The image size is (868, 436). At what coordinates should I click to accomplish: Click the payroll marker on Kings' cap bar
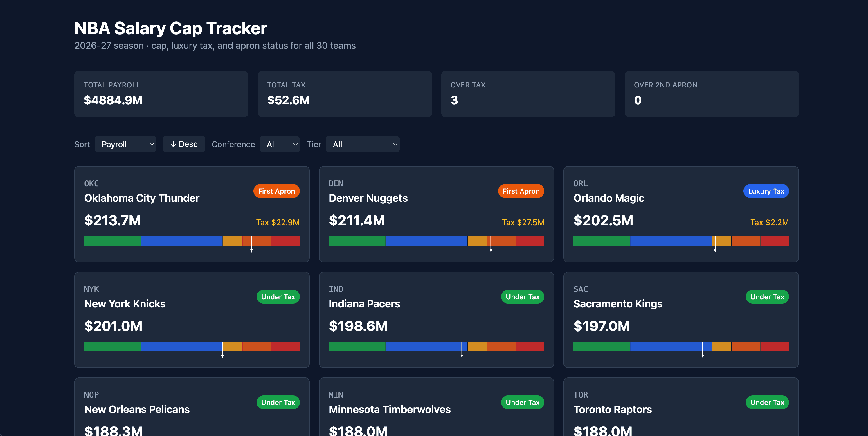click(x=703, y=349)
